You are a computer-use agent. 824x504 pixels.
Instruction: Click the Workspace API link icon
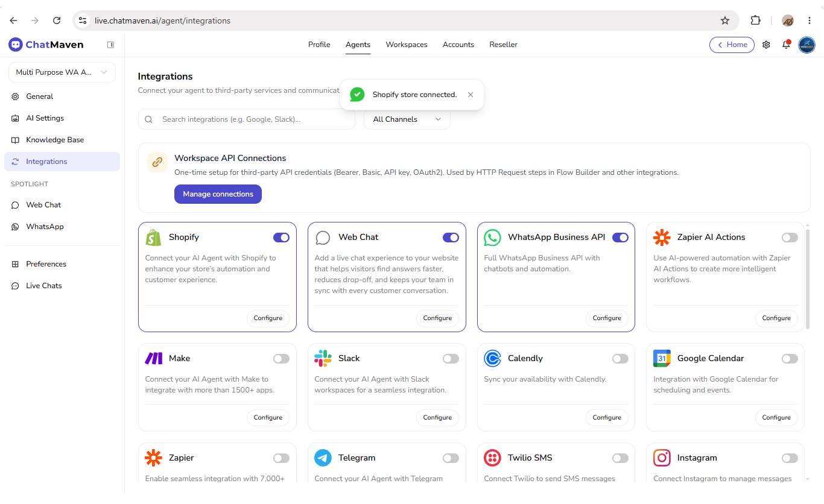point(157,162)
